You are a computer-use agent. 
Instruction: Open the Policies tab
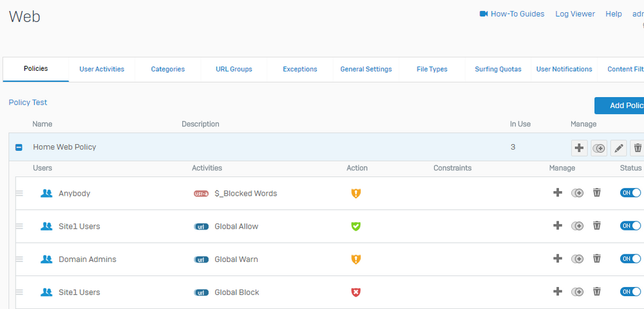[35, 69]
